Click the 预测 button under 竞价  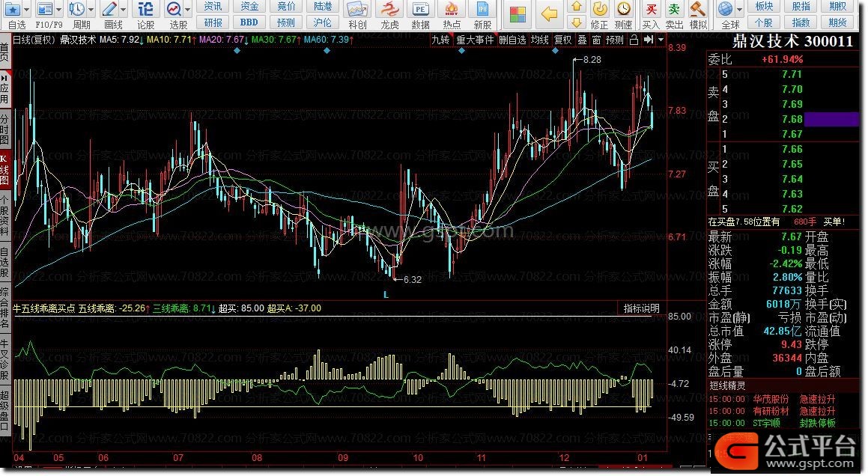(286, 22)
